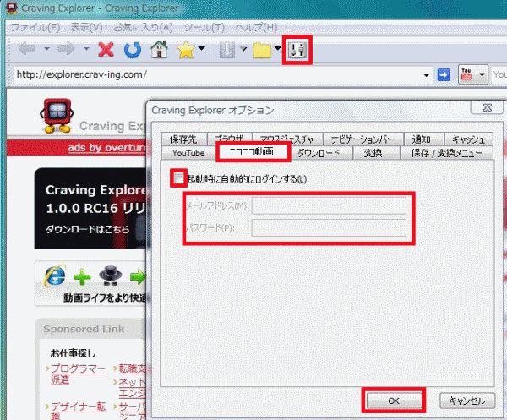
Task: Refresh the page with the blue arrow
Action: 133,50
